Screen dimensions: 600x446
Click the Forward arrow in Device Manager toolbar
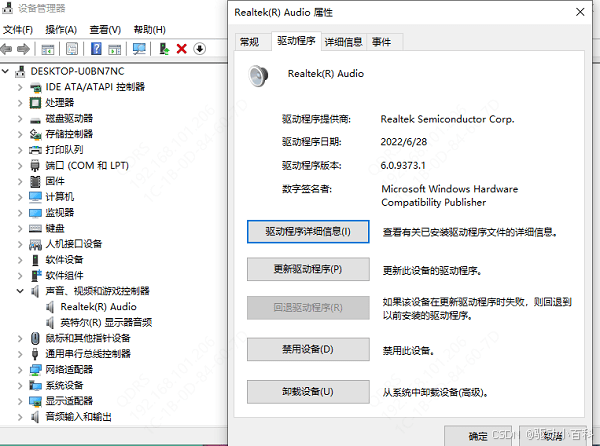click(x=24, y=49)
